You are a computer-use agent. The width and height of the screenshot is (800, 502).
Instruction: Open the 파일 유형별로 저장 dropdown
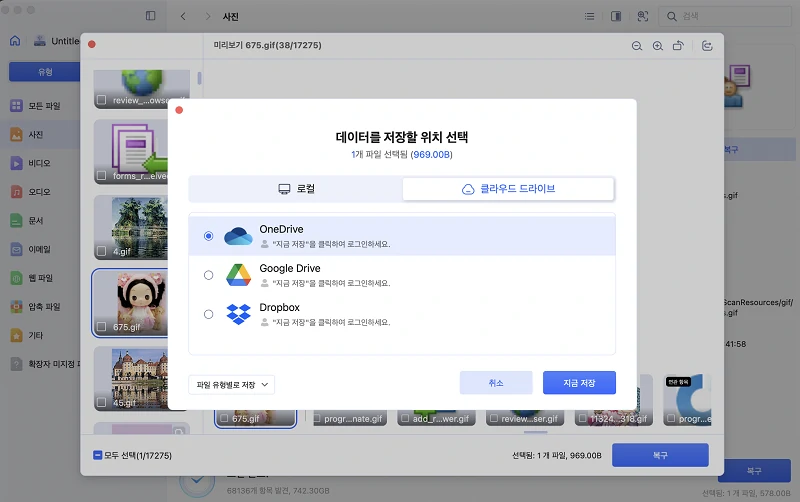[232, 385]
